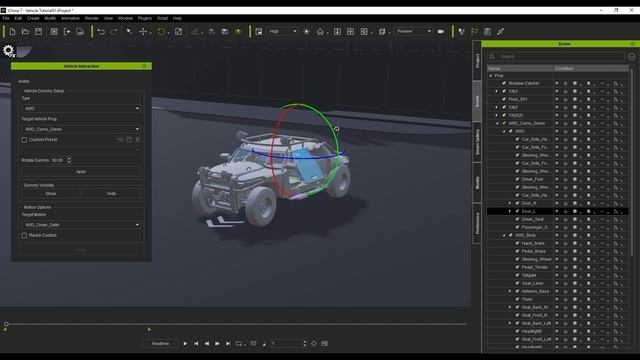The height and width of the screenshot is (360, 640).
Task: Open the Animation menu
Action: pos(70,18)
